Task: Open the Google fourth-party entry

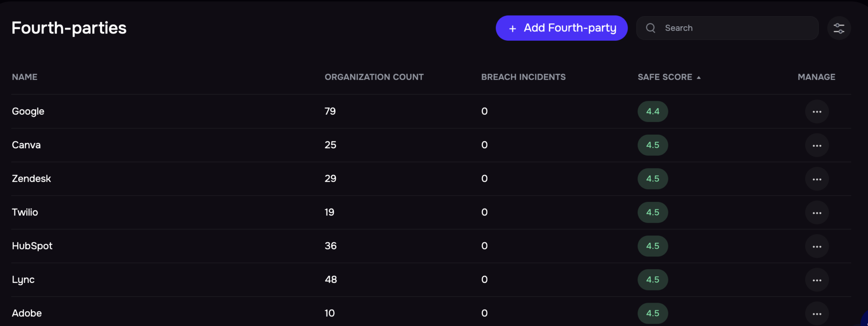Action: (28, 111)
